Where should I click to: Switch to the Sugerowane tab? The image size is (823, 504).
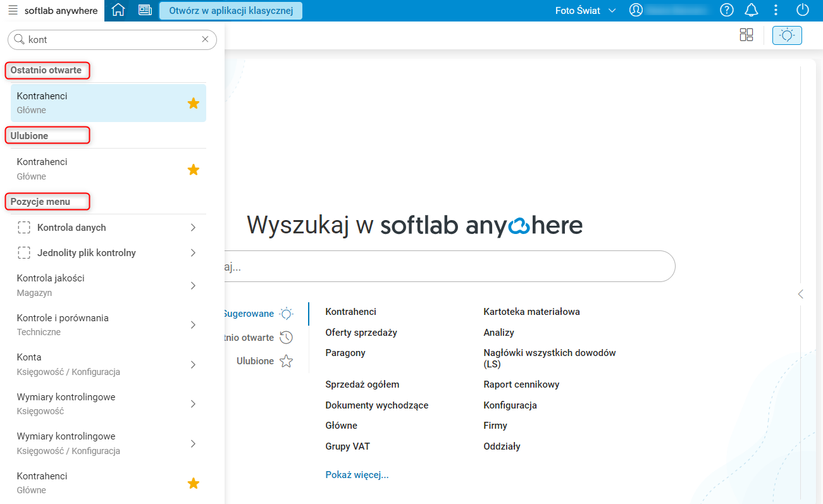258,314
